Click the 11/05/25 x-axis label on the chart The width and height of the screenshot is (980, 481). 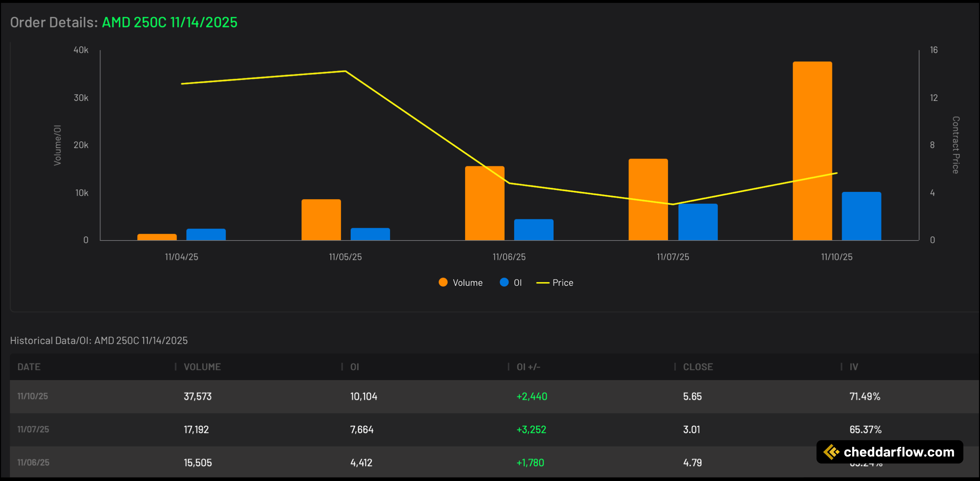click(345, 257)
